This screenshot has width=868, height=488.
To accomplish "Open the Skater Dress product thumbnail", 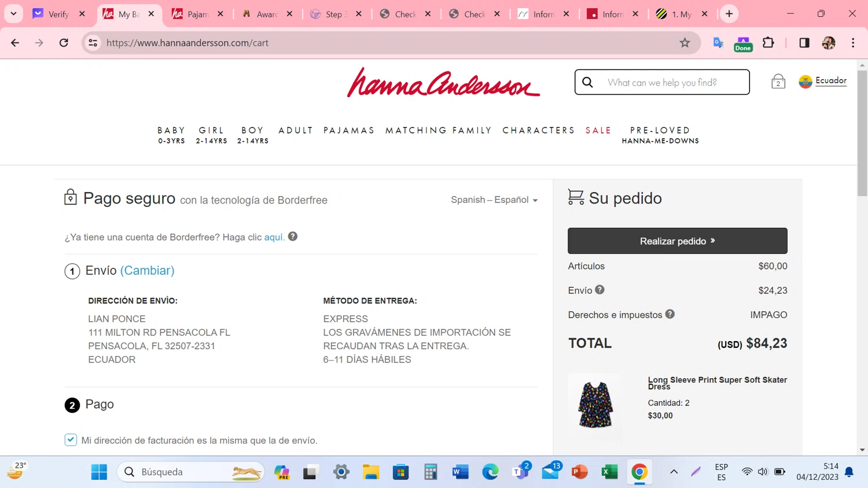I will click(x=595, y=405).
